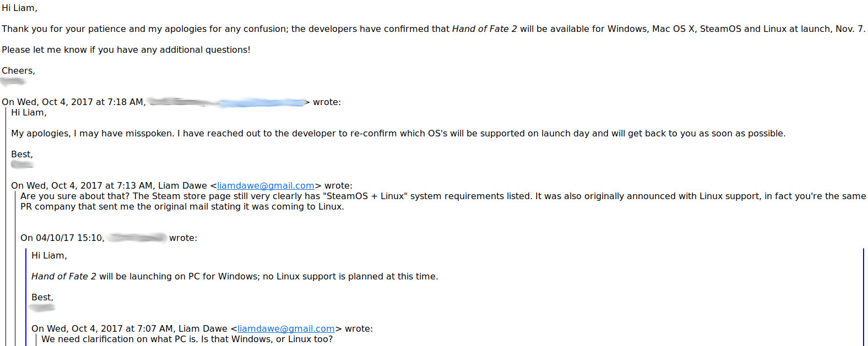This screenshot has height=346, width=868.
Task: Click the "Cheers," closing line
Action: pos(18,71)
